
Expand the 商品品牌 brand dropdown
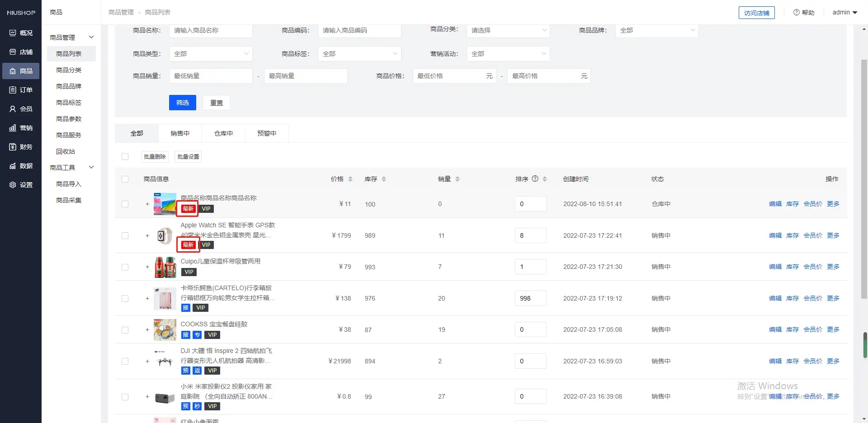point(656,30)
